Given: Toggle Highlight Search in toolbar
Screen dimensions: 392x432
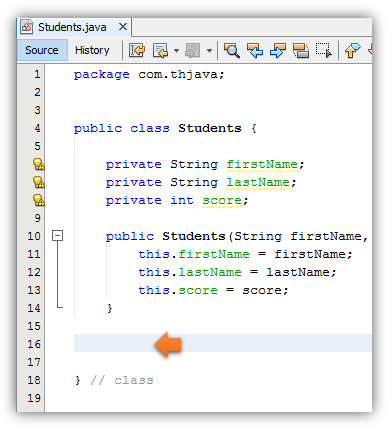Looking at the screenshot, I should 301,51.
